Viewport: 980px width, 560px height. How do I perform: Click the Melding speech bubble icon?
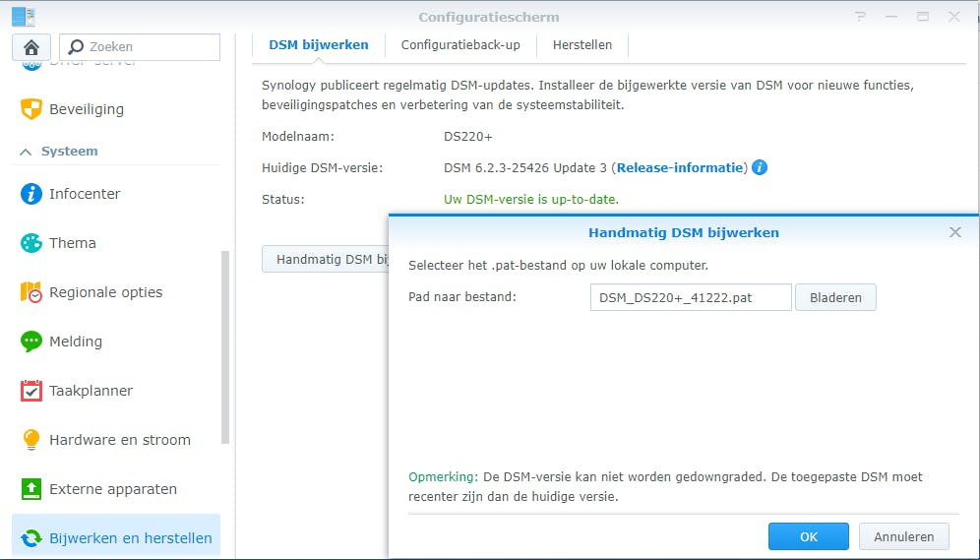coord(31,342)
